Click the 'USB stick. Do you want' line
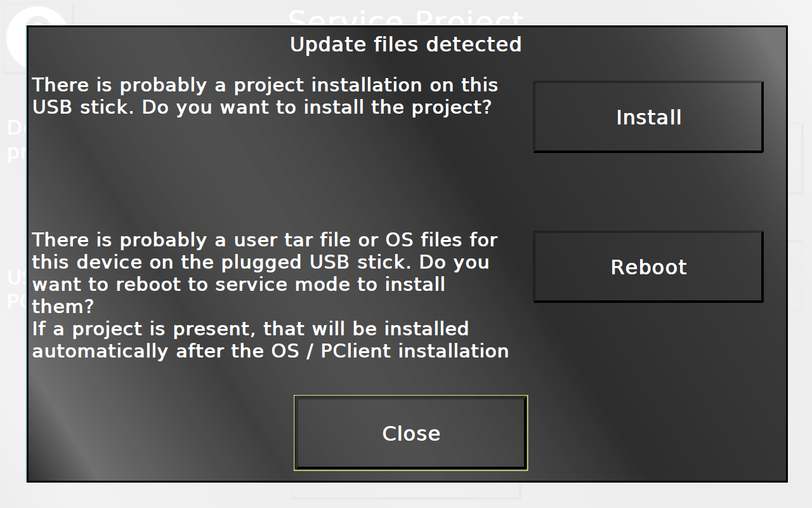This screenshot has width=812, height=508. [261, 107]
